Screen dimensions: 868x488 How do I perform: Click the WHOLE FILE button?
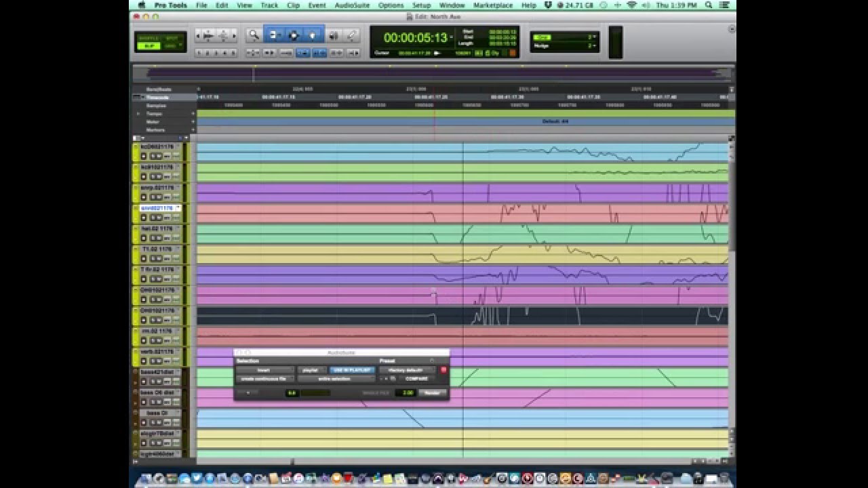click(376, 392)
